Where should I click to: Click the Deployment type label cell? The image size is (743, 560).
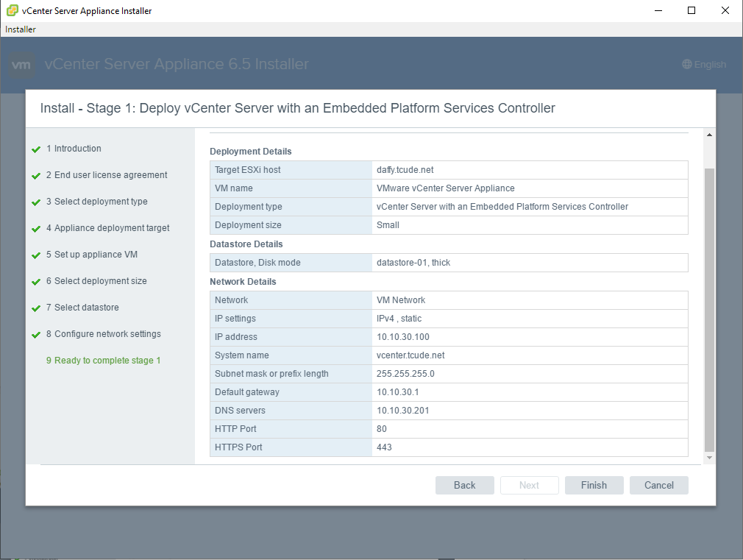(291, 207)
